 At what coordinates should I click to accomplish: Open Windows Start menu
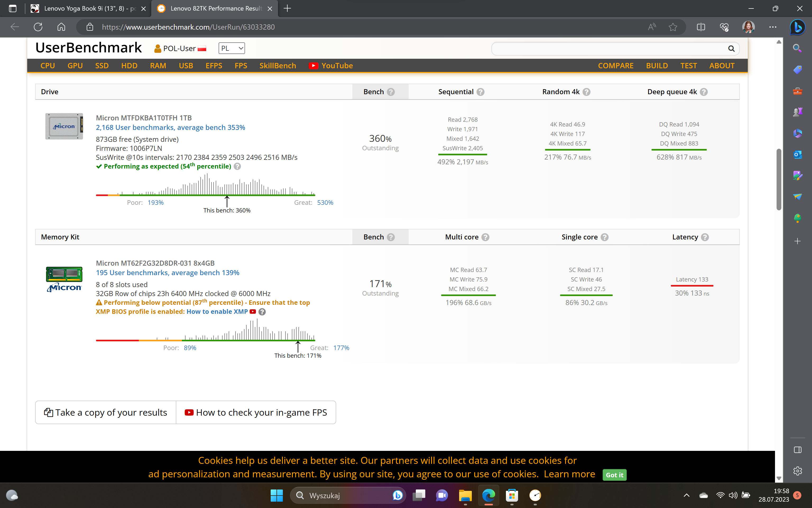pos(277,495)
